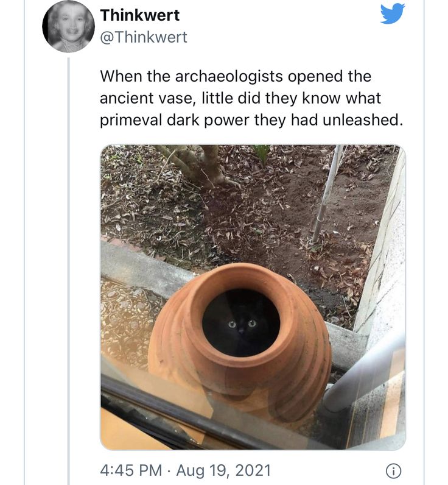This screenshot has height=485, width=448.
Task: Click the cat's left glowing eye
Action: (233, 325)
